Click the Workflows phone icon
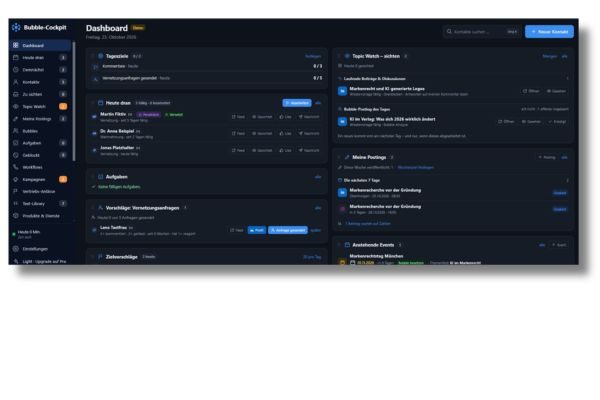The width and height of the screenshot is (600, 400). 16,167
